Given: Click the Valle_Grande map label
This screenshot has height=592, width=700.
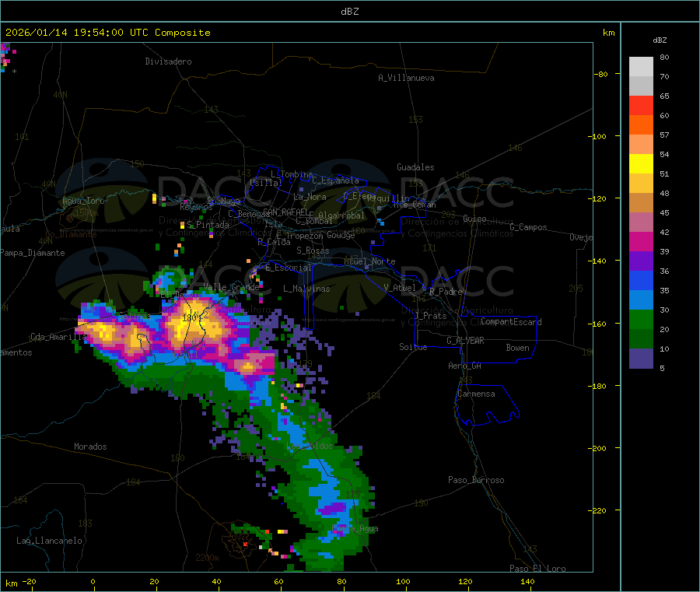Looking at the screenshot, I should 231,287.
